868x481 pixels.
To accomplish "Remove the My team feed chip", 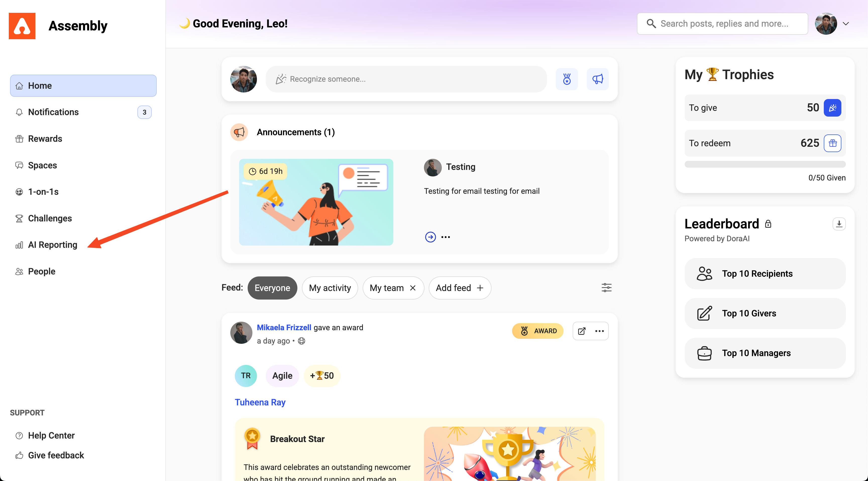I will (x=413, y=288).
